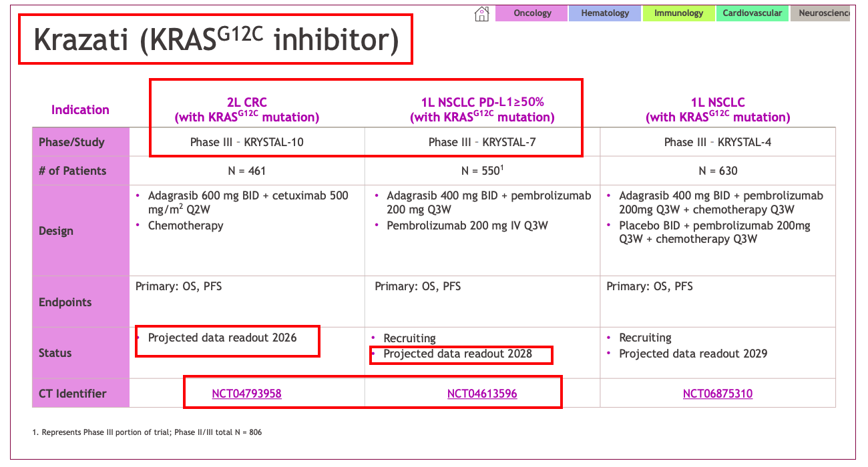This screenshot has width=868, height=467.
Task: Select the Phase III – KRYSTAL-4 cell
Action: pyautogui.click(x=718, y=142)
